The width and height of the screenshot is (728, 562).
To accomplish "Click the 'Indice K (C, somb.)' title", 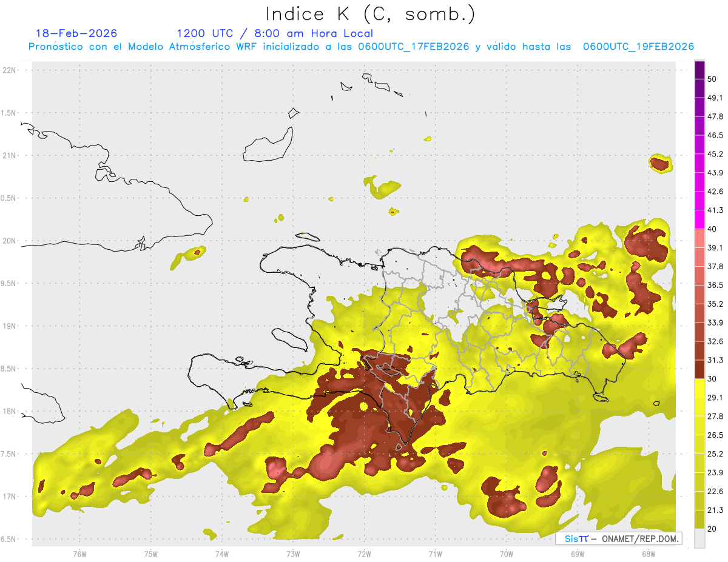I will (x=370, y=14).
